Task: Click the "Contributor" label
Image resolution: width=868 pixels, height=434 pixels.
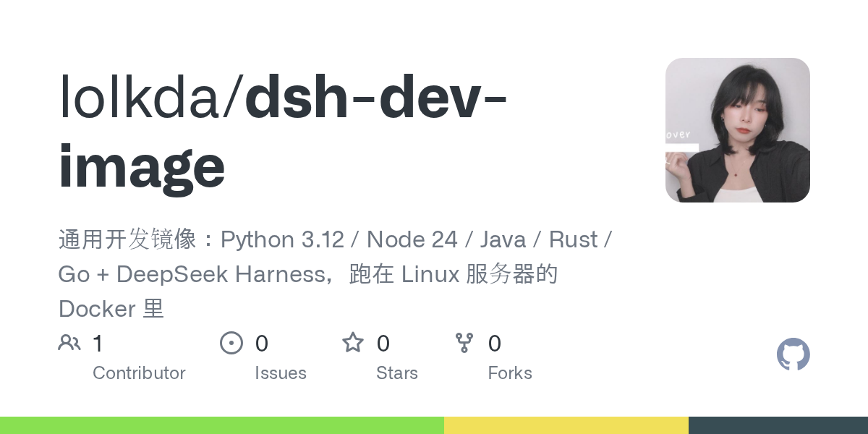Action: (x=139, y=373)
